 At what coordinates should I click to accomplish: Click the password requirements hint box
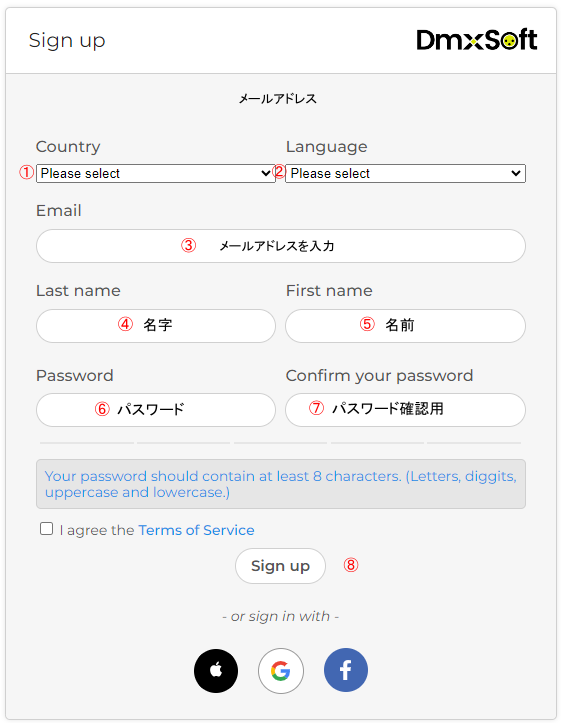click(281, 484)
